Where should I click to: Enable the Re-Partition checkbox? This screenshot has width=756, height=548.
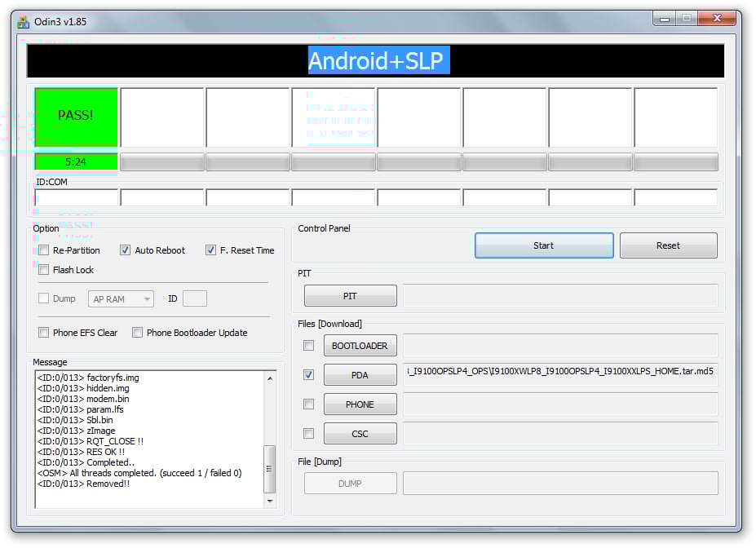coord(44,250)
